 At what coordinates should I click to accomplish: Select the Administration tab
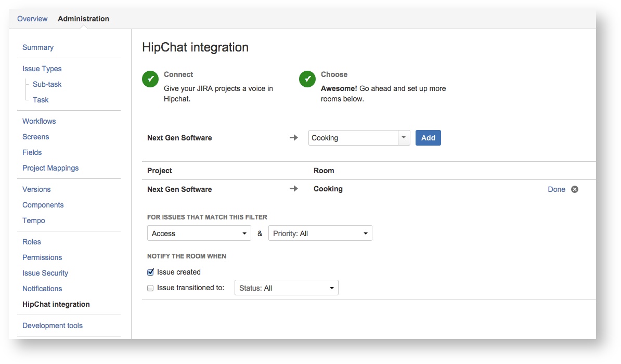[83, 19]
